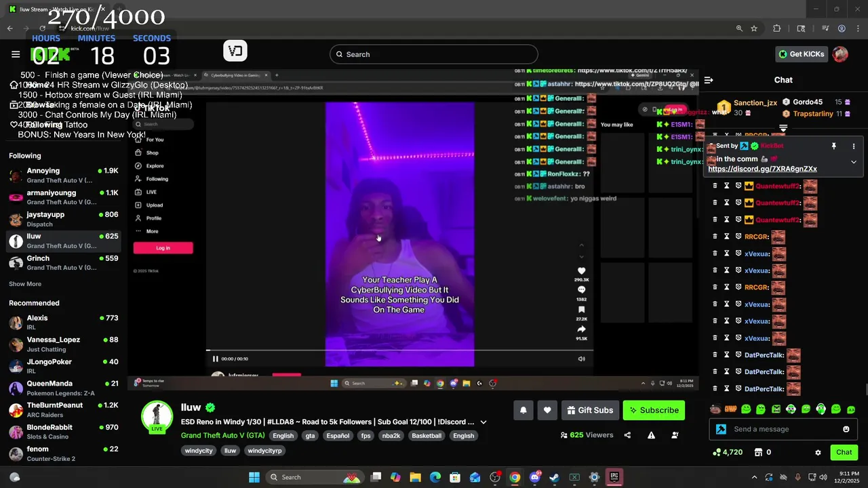Click the green Subscribe button
The height and width of the screenshot is (488, 868).
(x=654, y=410)
